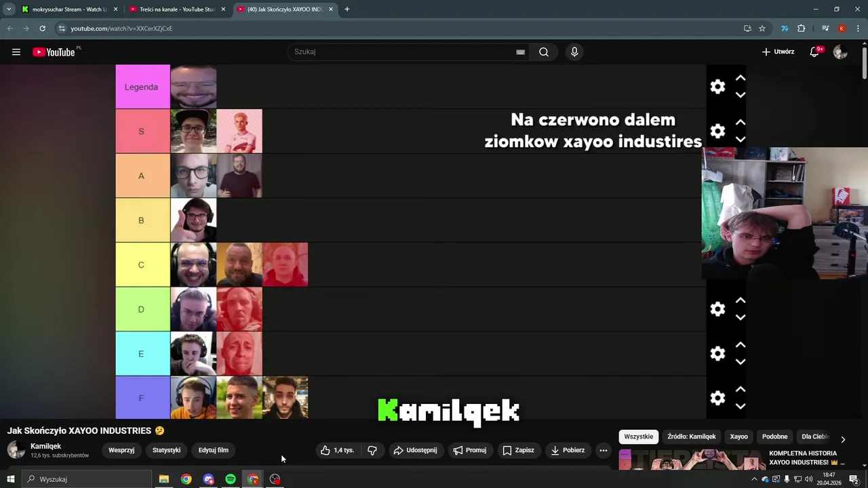This screenshot has width=868, height=488.
Task: Click the YouTube page vertical scrollbar
Action: click(x=864, y=64)
